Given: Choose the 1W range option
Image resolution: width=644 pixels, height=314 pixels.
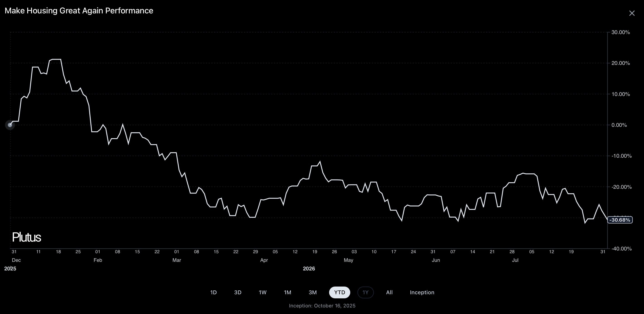Looking at the screenshot, I should click(x=262, y=292).
